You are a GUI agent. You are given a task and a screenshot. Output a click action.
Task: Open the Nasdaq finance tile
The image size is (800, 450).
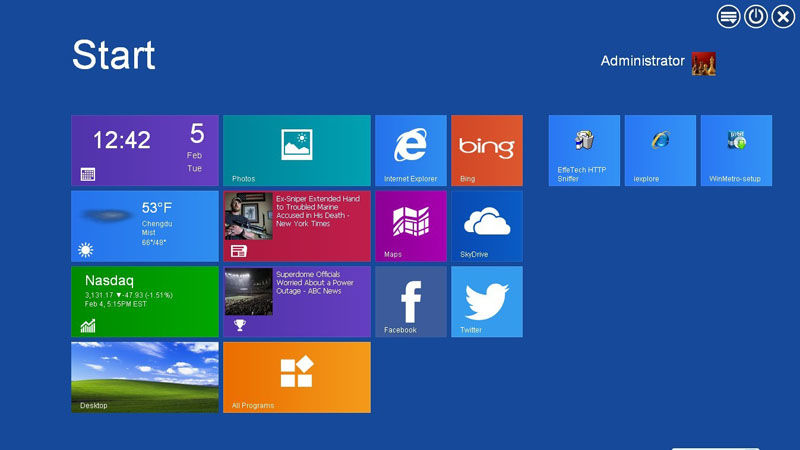click(x=145, y=302)
